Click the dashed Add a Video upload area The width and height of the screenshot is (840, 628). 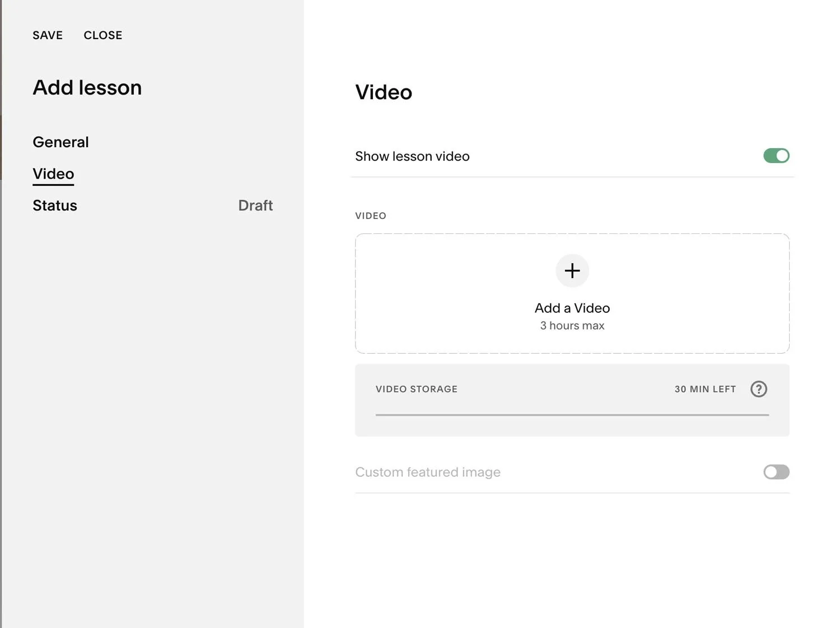point(572,293)
